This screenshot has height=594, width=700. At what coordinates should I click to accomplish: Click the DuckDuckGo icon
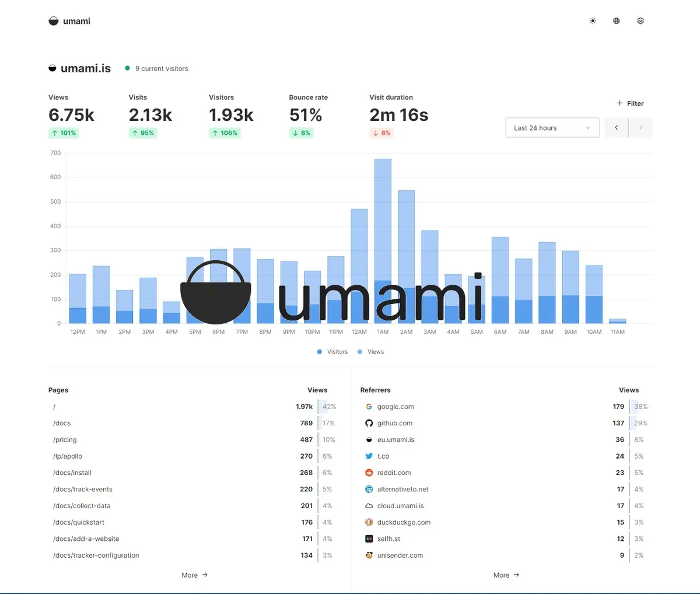369,522
